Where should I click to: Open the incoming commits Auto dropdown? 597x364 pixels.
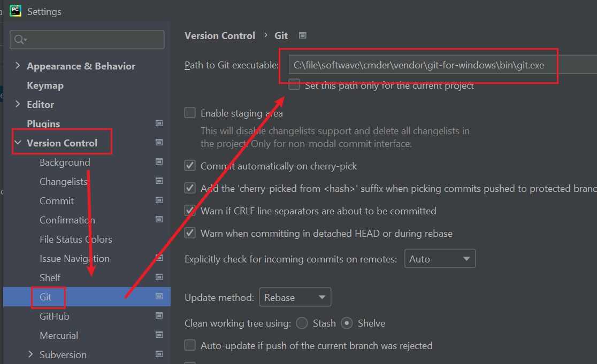(x=440, y=259)
